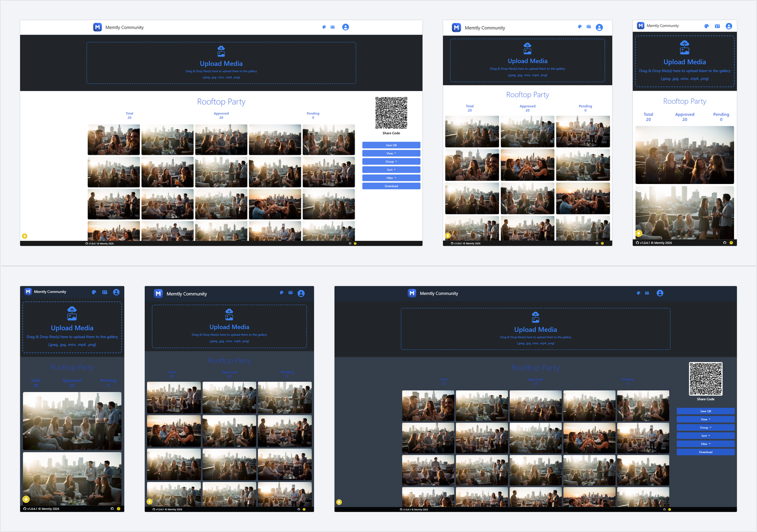The width and height of the screenshot is (757, 532).
Task: Expand View dropdown in light desktop view
Action: tap(391, 153)
